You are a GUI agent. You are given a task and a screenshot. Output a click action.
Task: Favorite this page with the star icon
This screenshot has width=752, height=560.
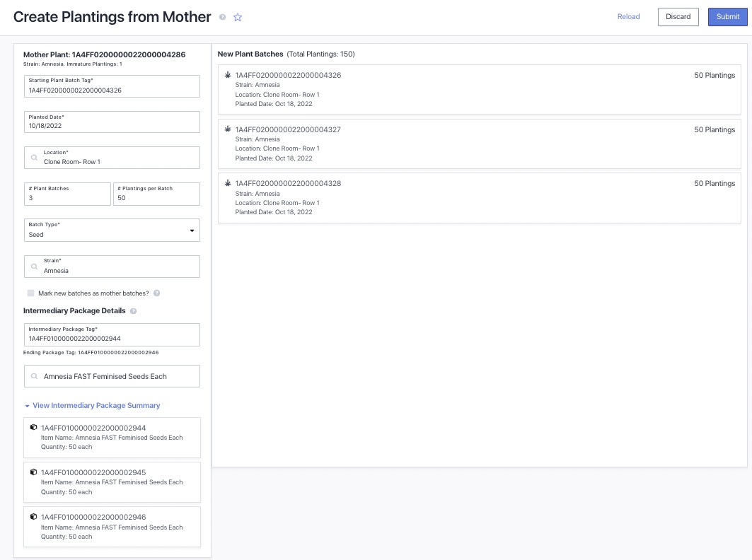[238, 17]
